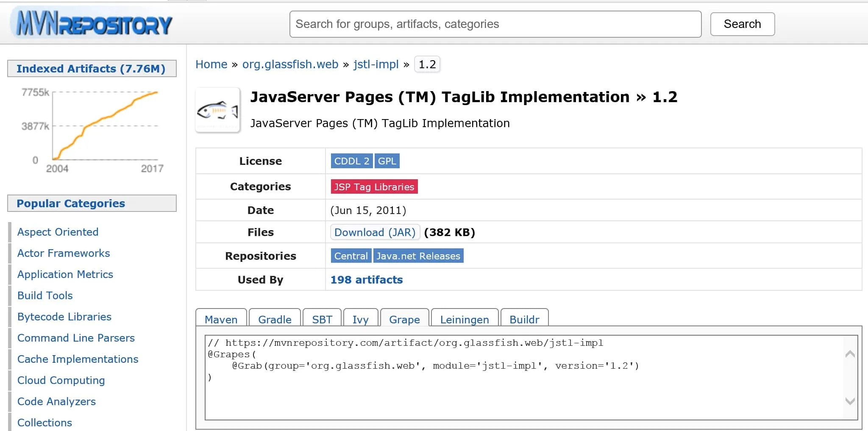Open the Code Analyzers category
The width and height of the screenshot is (868, 431).
tap(56, 401)
